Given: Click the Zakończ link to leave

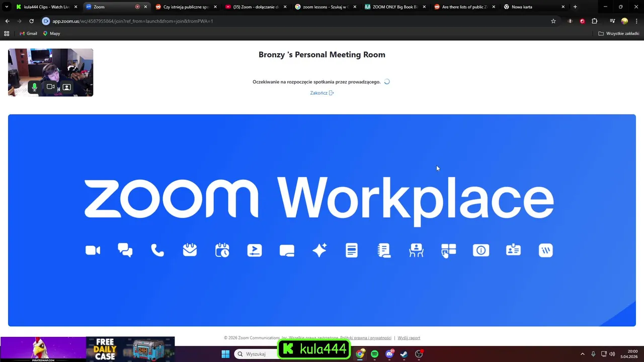Looking at the screenshot, I should [322, 93].
